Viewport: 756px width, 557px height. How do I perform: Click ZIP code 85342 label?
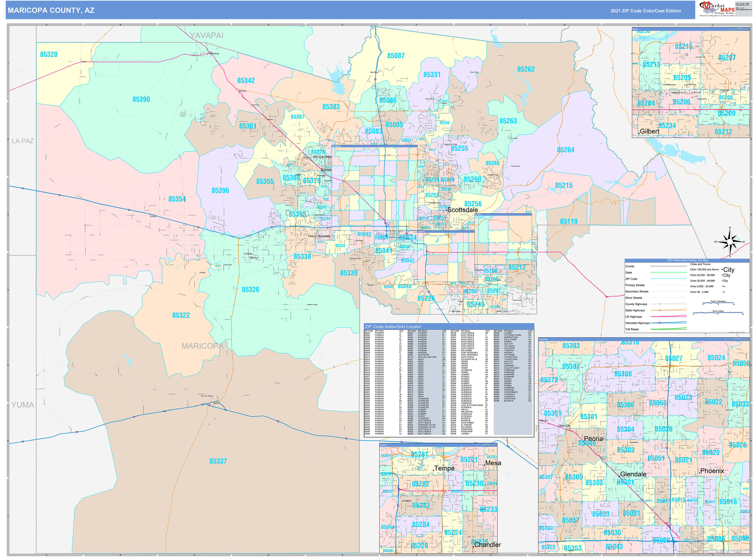tap(246, 81)
